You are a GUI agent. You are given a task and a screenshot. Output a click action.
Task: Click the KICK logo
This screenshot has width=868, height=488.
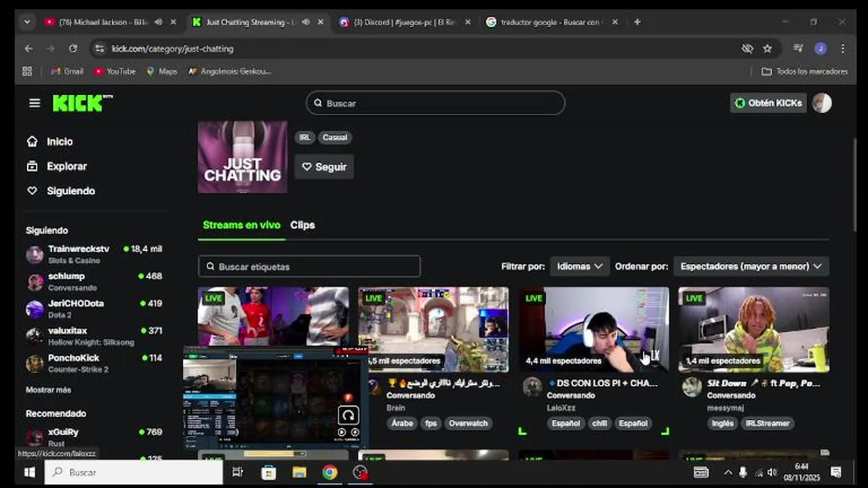coord(83,103)
